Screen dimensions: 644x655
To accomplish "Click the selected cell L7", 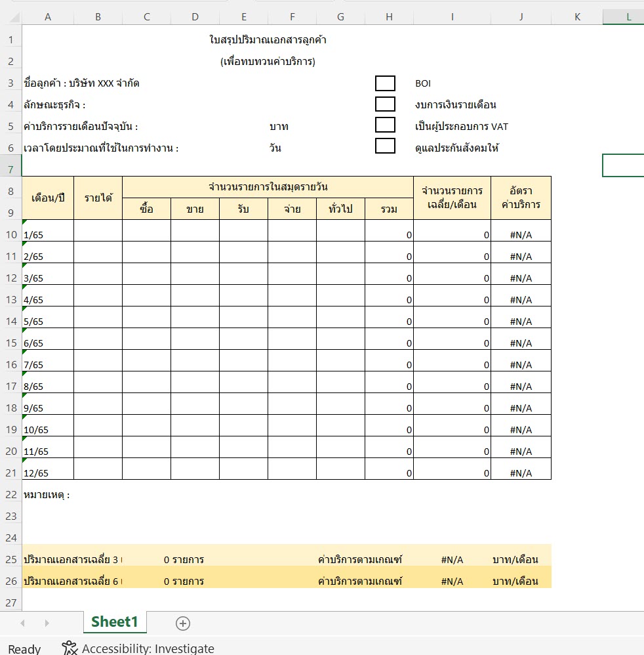I will [x=624, y=165].
